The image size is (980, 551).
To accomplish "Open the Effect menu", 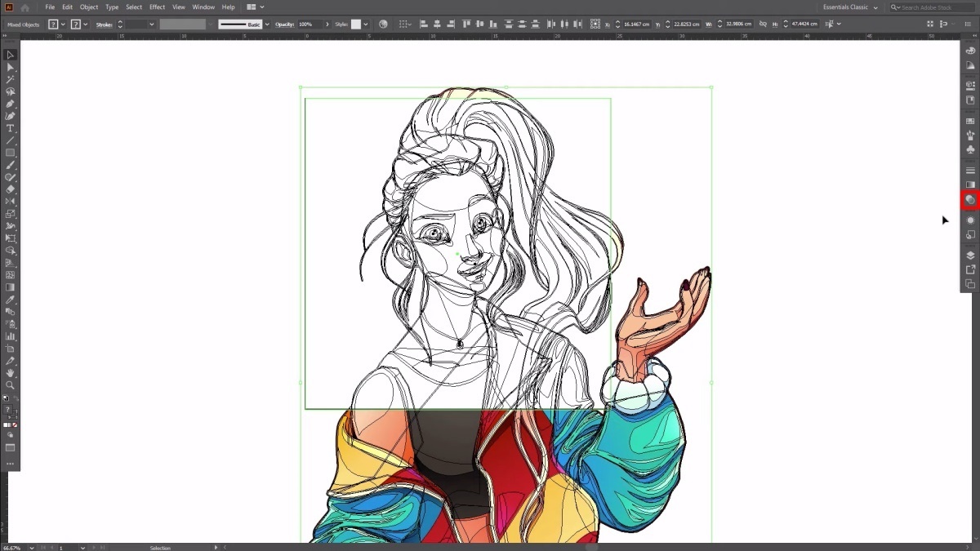I will [157, 7].
